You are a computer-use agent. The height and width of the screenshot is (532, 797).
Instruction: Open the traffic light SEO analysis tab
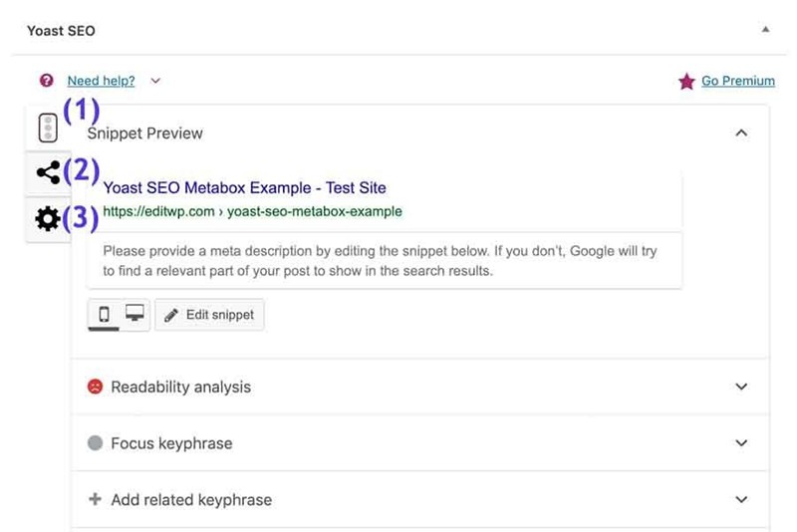(47, 128)
